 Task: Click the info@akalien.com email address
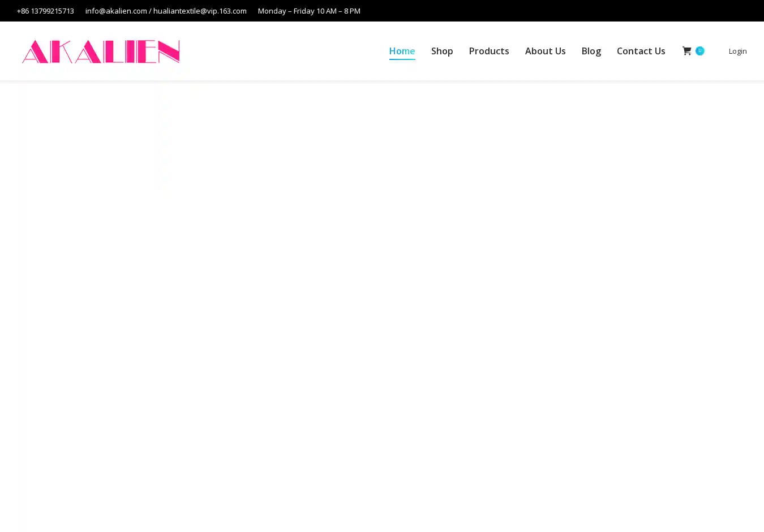point(116,11)
